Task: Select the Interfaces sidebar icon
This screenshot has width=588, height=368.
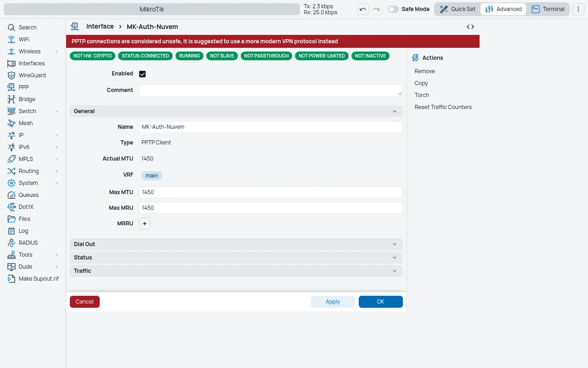Action: click(11, 63)
